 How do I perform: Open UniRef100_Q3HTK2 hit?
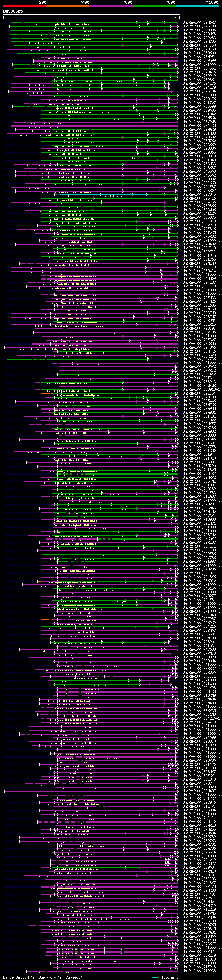199,473
